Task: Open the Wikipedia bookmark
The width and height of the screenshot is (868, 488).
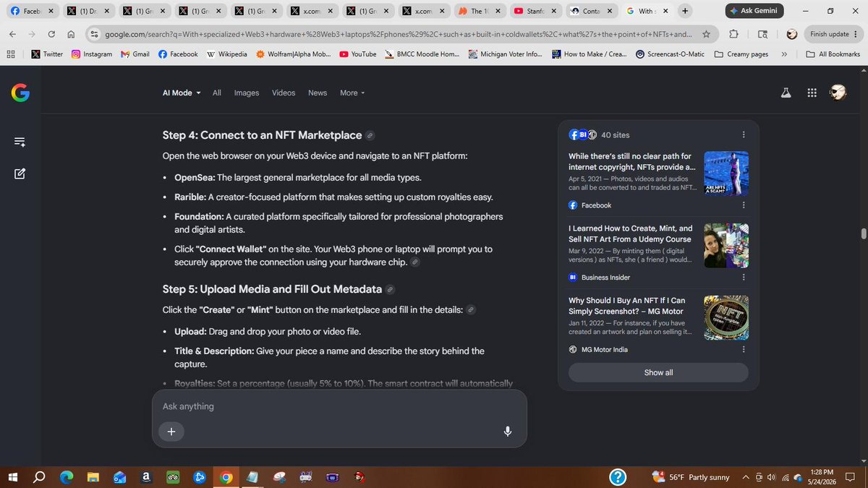Action: tap(226, 54)
